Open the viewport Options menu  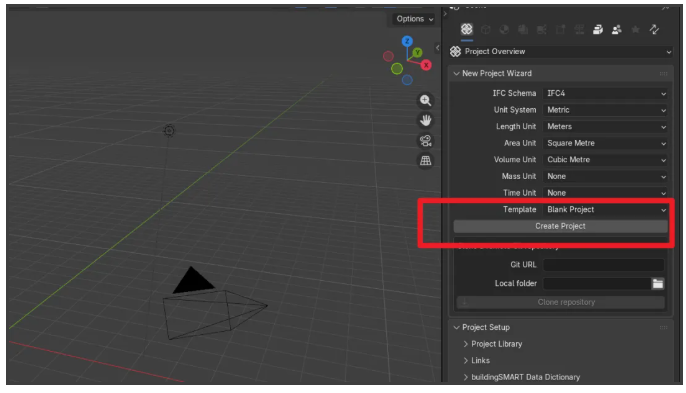(x=414, y=19)
